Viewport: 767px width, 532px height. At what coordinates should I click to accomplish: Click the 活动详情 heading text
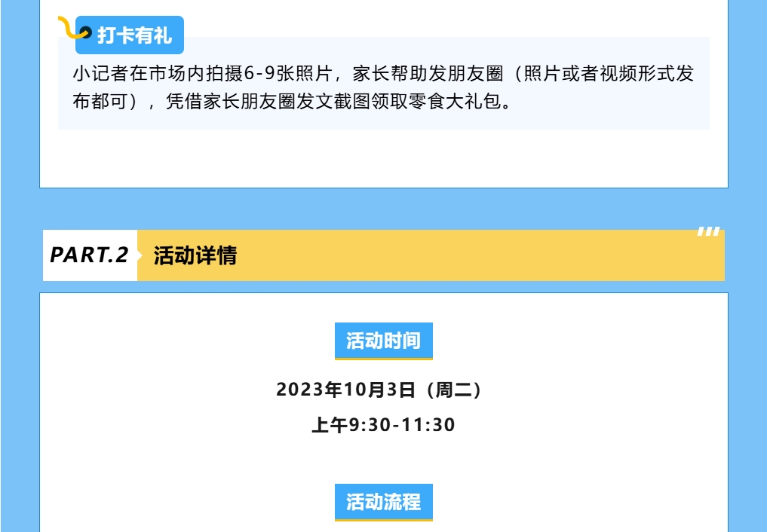coord(195,255)
